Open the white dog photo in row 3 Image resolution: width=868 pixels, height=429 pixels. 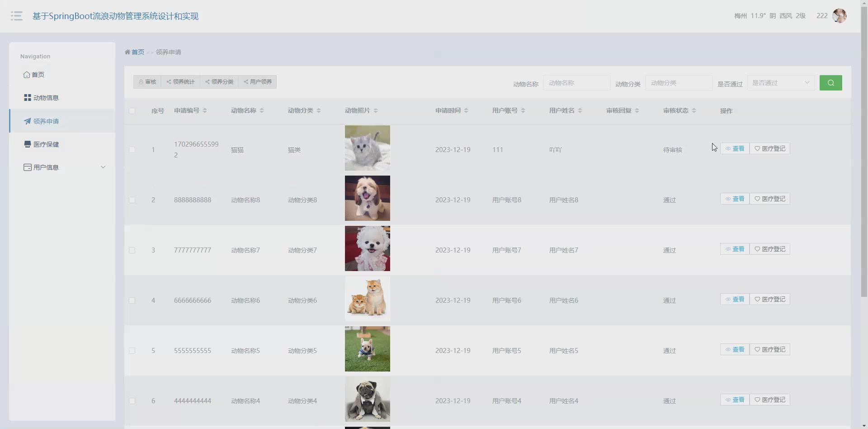click(368, 248)
